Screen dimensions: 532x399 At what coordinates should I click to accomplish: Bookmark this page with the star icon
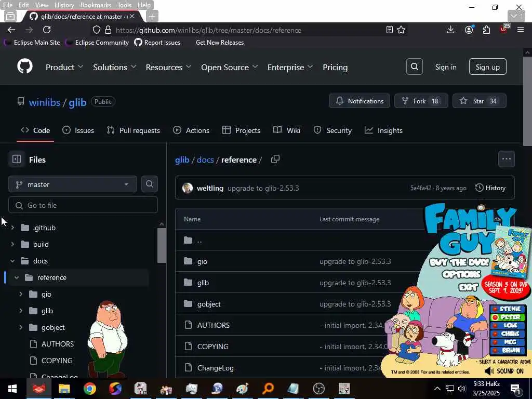(x=401, y=30)
